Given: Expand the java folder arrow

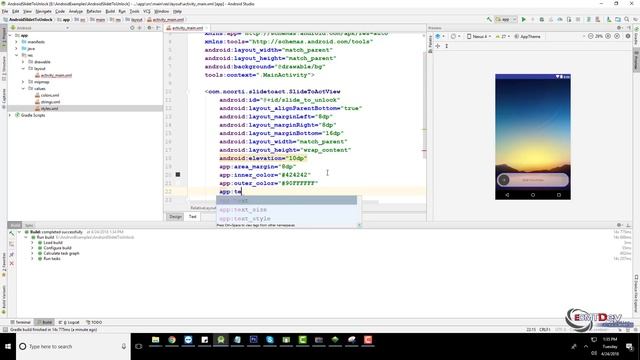Looking at the screenshot, I should [17, 49].
